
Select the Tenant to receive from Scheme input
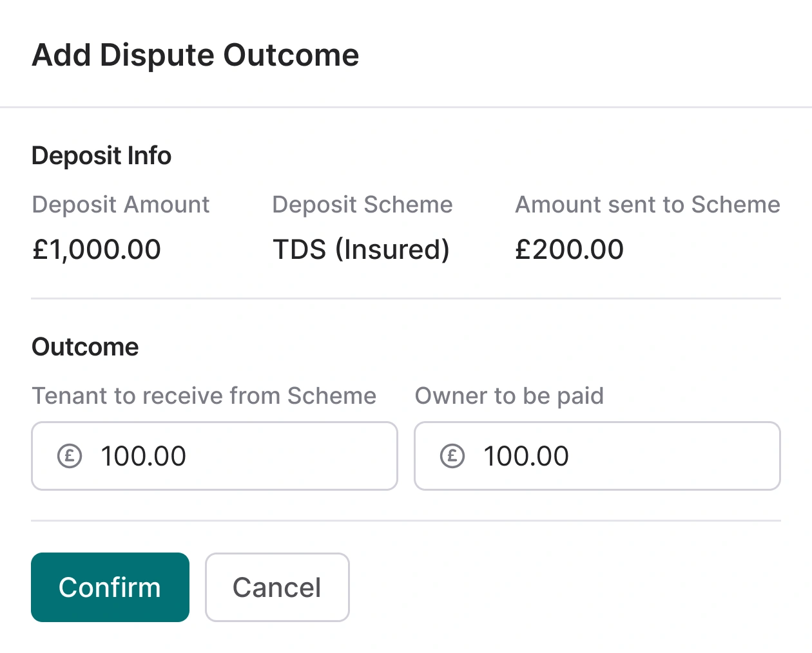[215, 456]
